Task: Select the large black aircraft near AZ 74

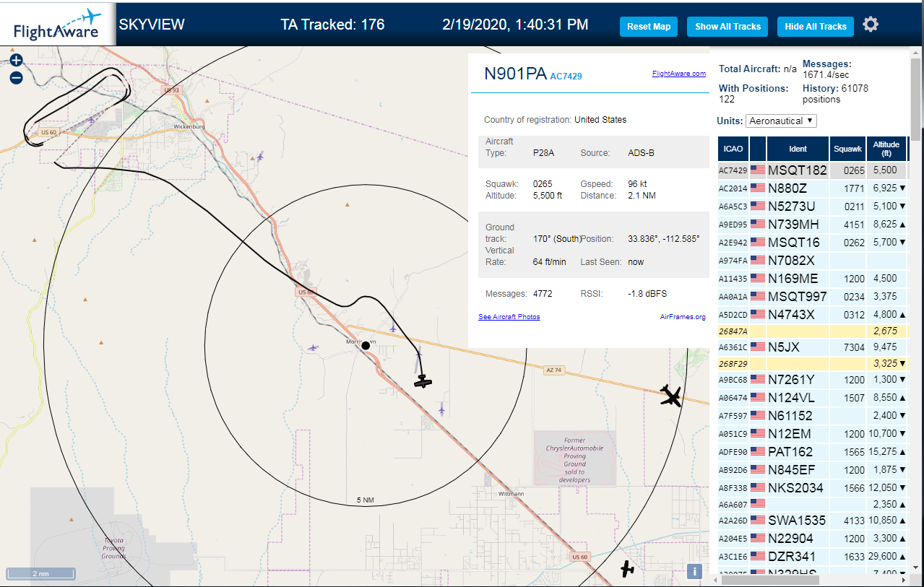Action: [671, 396]
